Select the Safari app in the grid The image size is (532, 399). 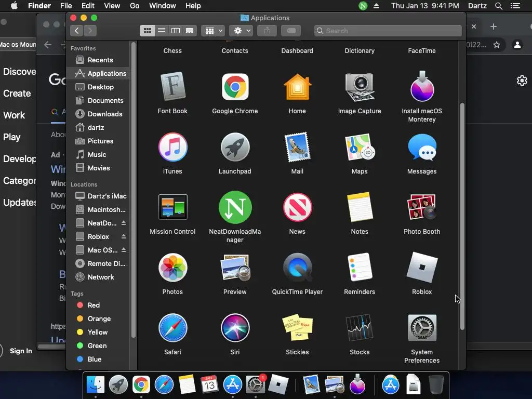point(172,328)
